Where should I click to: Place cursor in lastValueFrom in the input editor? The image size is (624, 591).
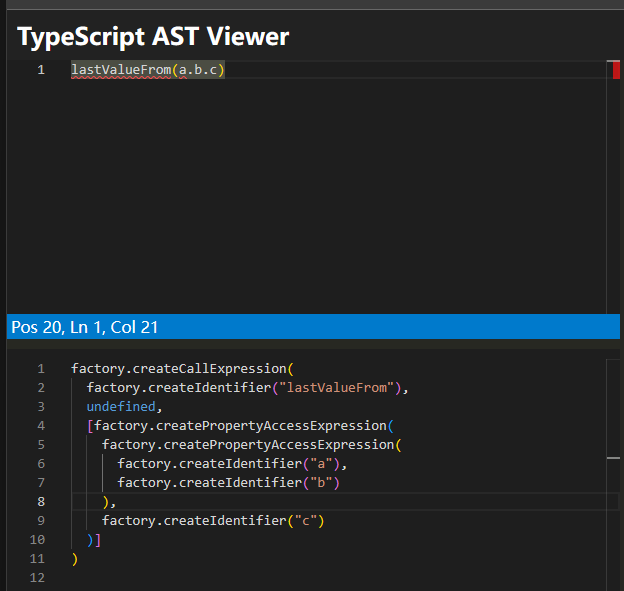[120, 70]
